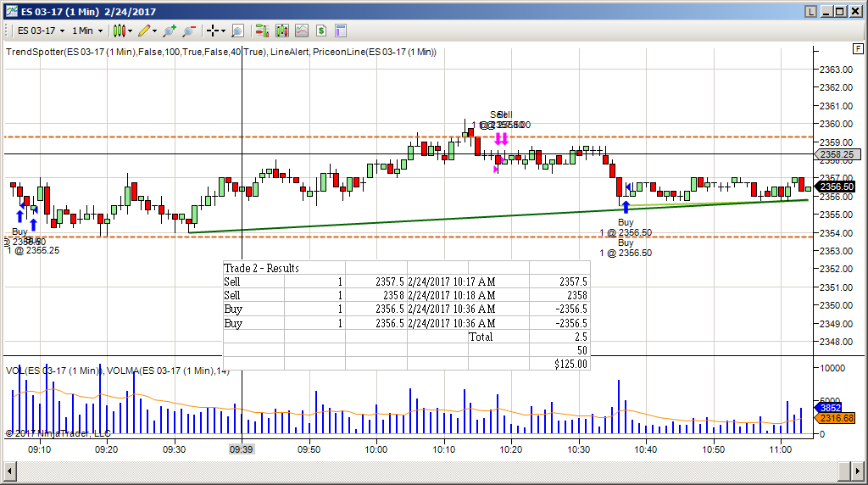Screen dimensions: 868x485
Task: Click the '2/24/2017 10:17 AM' table cell
Action: [452, 282]
